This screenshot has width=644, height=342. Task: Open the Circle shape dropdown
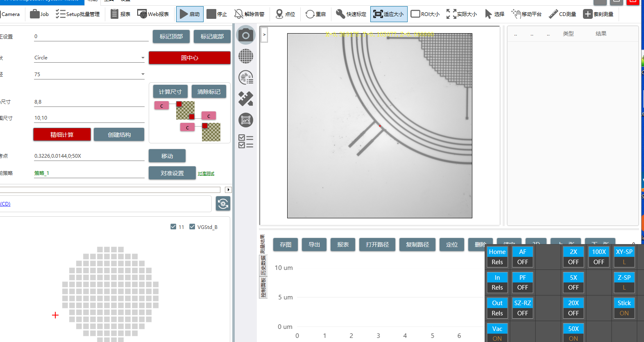[89, 58]
